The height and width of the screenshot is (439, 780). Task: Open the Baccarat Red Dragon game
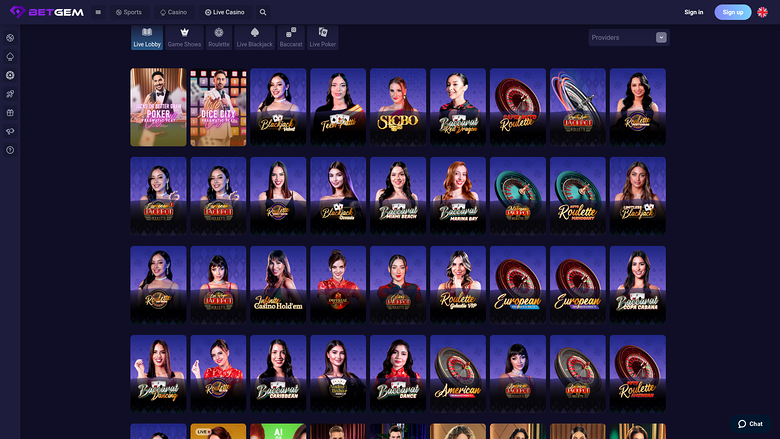click(x=458, y=107)
